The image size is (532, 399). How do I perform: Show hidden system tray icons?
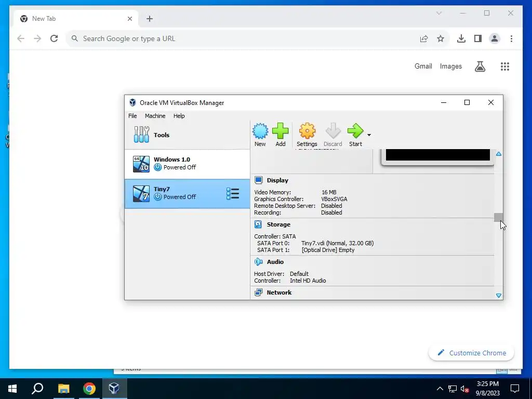point(440,389)
